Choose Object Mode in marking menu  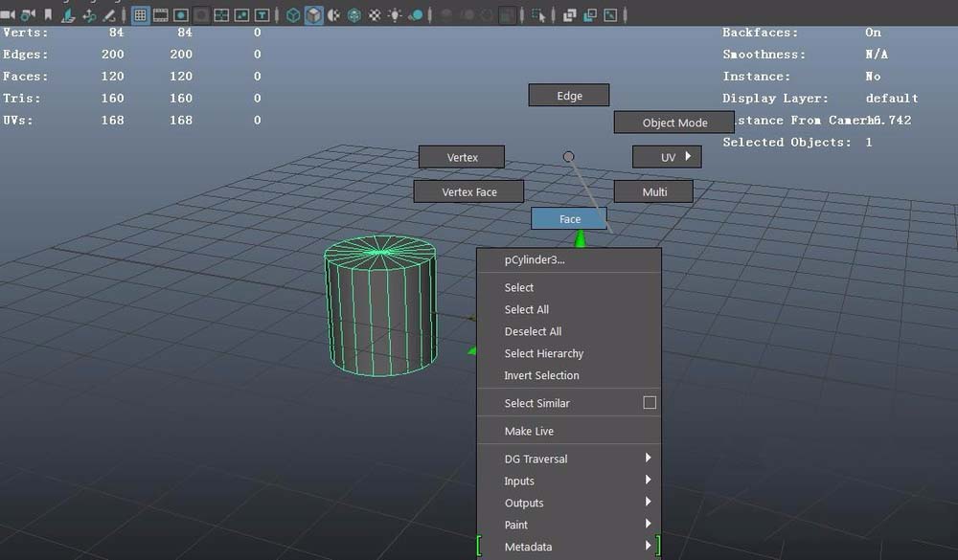(x=674, y=123)
